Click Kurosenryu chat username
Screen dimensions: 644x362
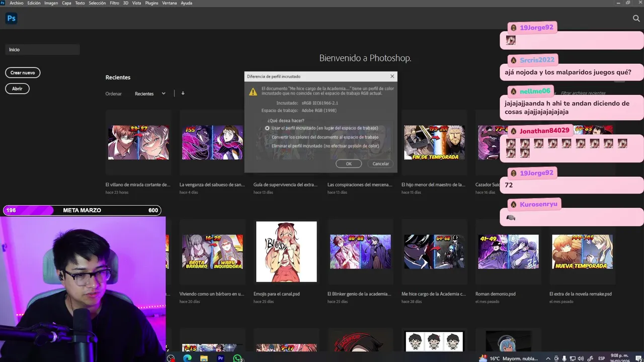click(x=538, y=204)
